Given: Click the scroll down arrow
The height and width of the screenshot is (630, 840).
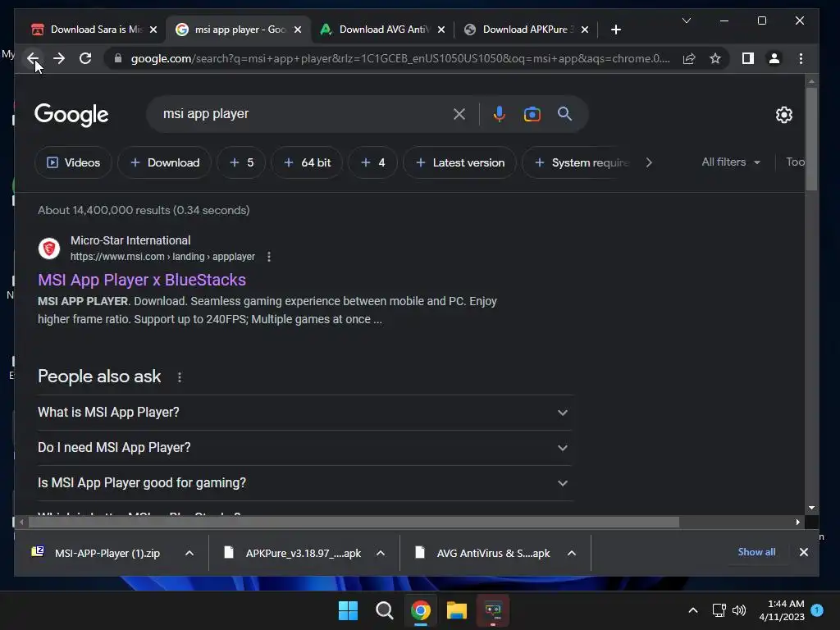Looking at the screenshot, I should point(811,507).
